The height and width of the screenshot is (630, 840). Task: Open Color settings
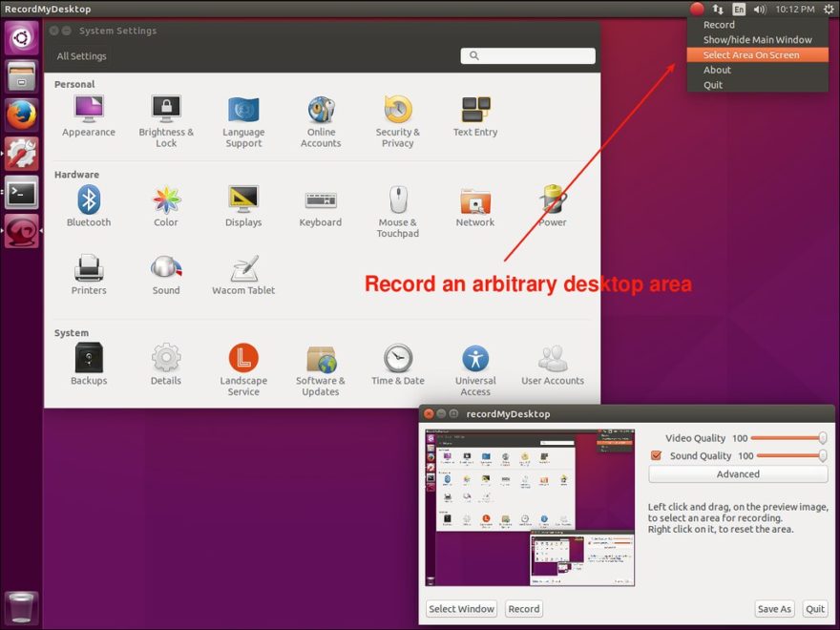tap(166, 206)
